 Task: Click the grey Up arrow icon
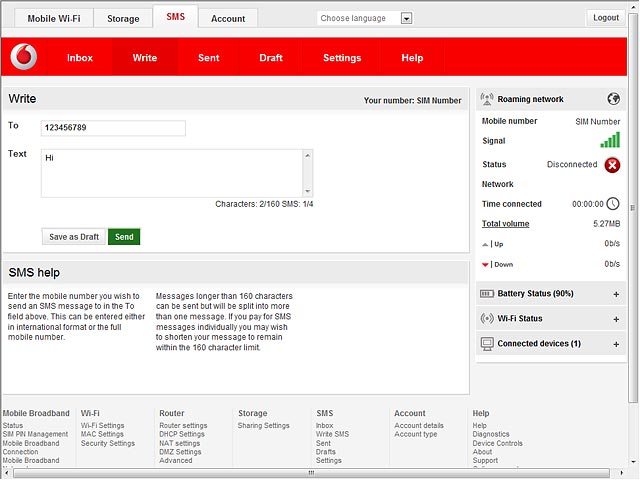click(x=485, y=244)
